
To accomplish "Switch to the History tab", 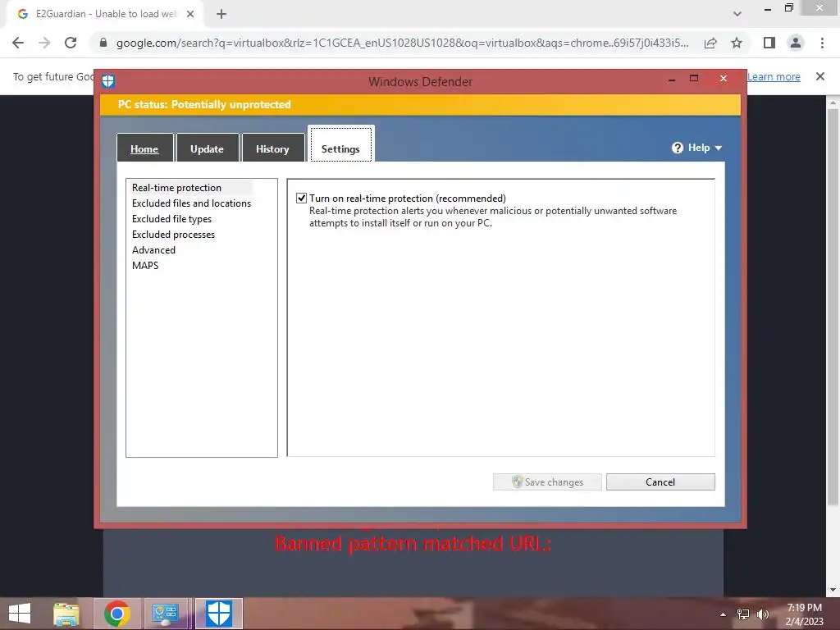I will (272, 148).
